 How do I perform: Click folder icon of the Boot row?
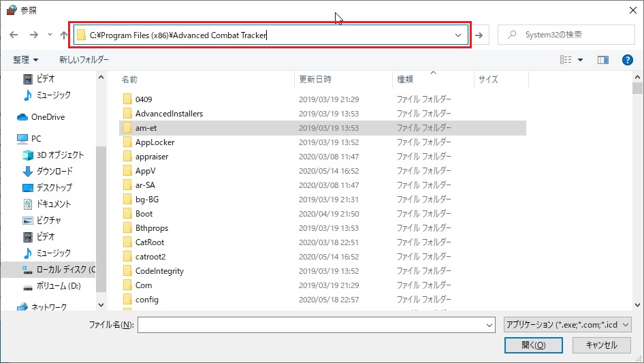coord(127,214)
